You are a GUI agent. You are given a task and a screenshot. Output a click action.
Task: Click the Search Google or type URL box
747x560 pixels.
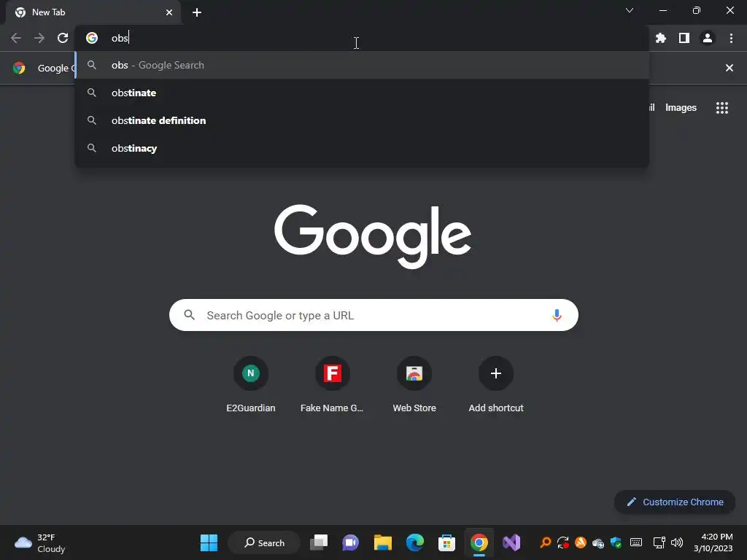pos(373,315)
